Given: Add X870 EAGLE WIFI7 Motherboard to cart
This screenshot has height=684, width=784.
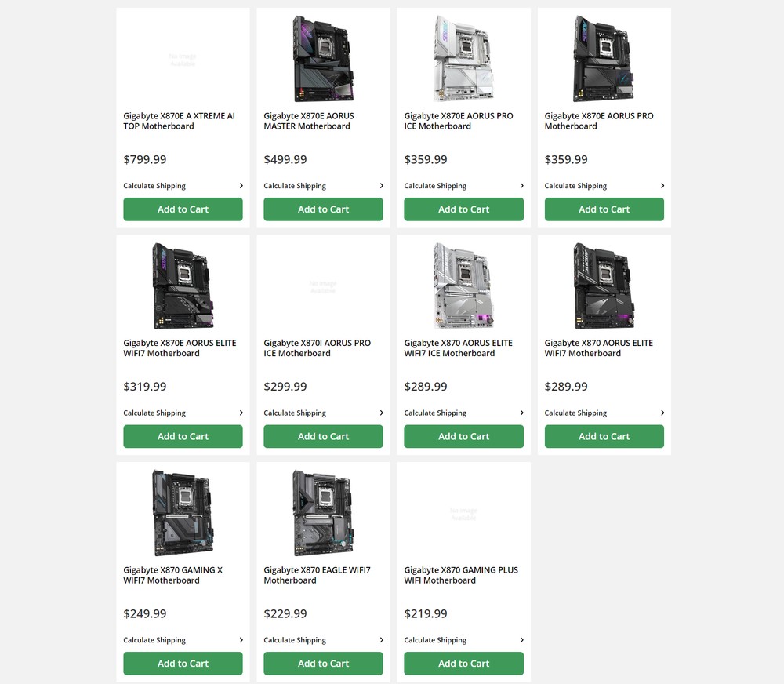Looking at the screenshot, I should pyautogui.click(x=323, y=664).
